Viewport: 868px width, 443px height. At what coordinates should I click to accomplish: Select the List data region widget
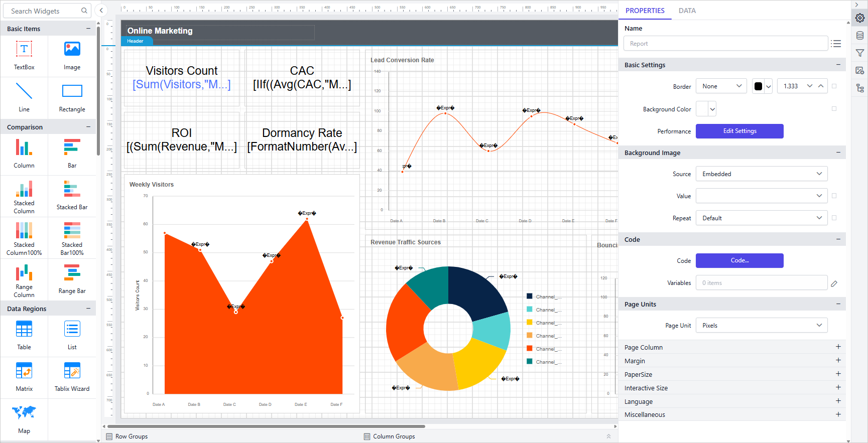point(72,336)
